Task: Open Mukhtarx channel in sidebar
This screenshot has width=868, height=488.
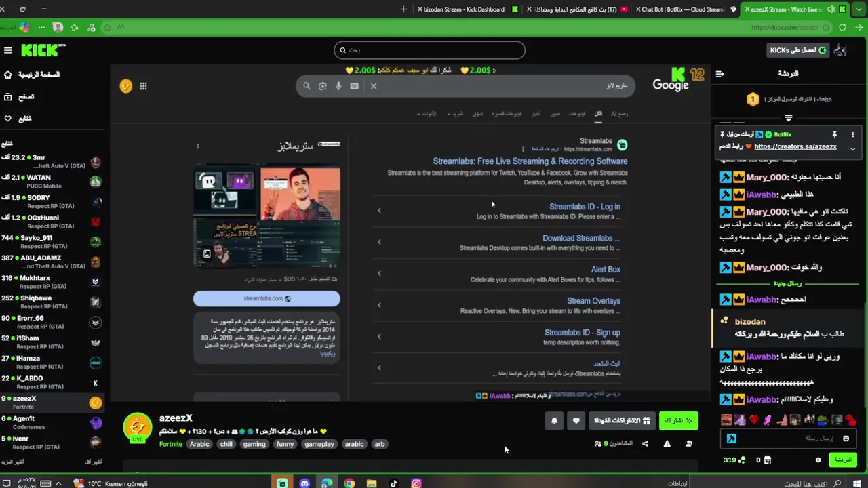Action: [x=51, y=282]
